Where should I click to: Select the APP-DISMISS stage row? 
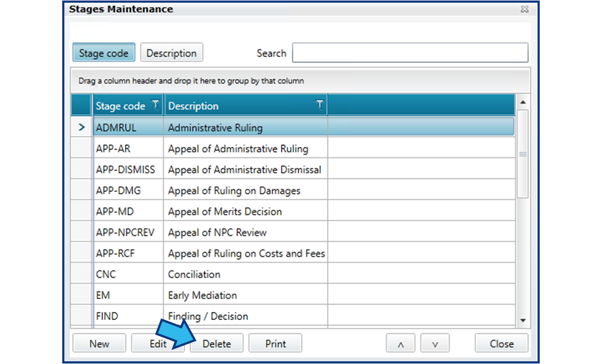[293, 169]
